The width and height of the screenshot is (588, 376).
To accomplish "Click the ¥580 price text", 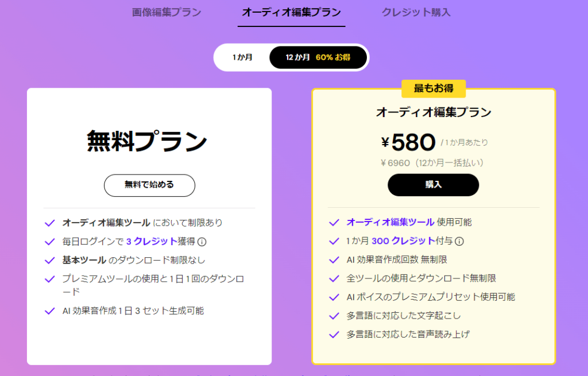I will coord(408,142).
